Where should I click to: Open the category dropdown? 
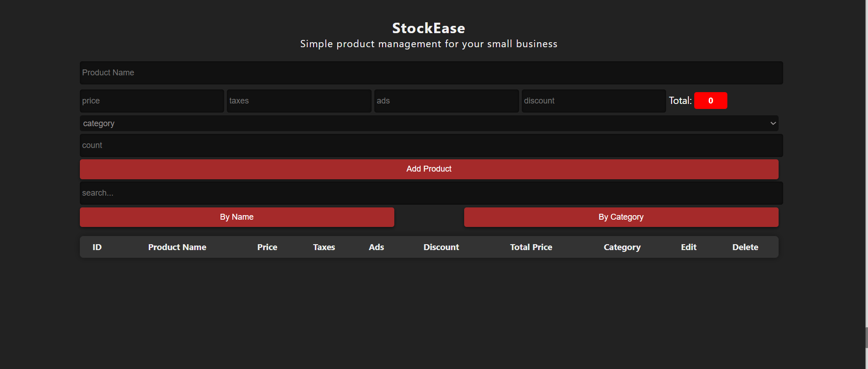(x=429, y=123)
